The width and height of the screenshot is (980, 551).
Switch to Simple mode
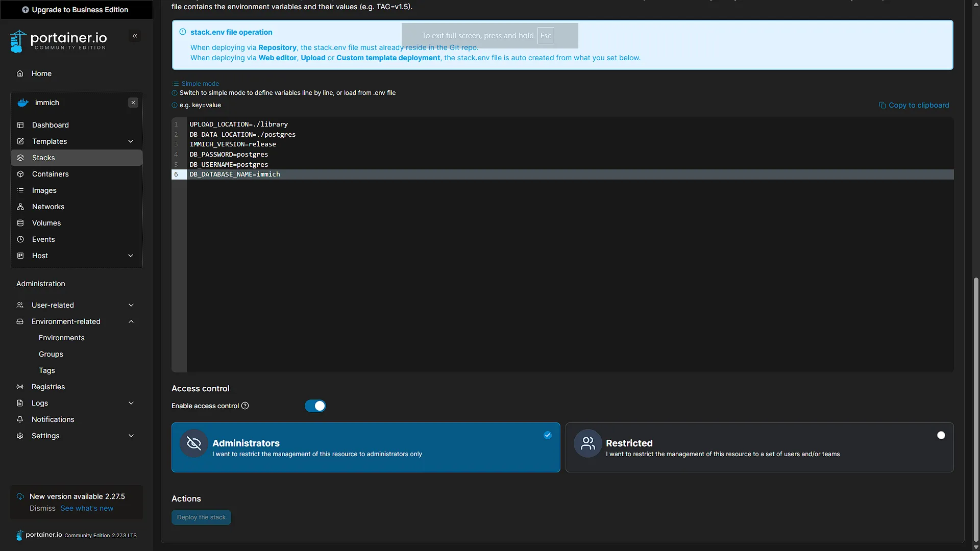tap(196, 84)
